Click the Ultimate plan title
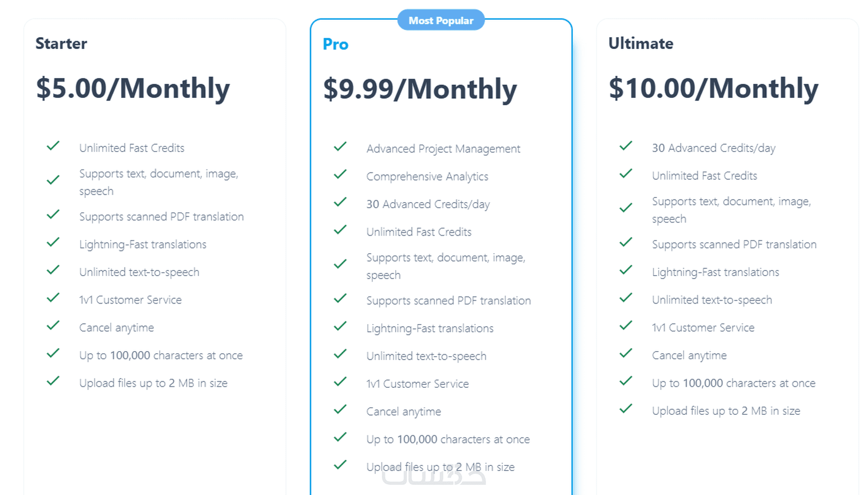The height and width of the screenshot is (495, 868). [640, 43]
